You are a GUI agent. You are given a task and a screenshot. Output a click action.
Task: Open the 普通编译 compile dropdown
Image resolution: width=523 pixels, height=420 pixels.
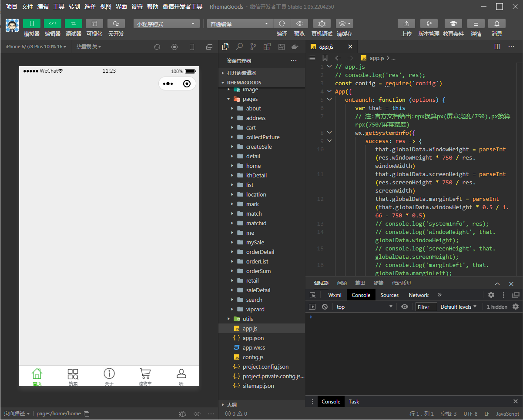pos(239,24)
